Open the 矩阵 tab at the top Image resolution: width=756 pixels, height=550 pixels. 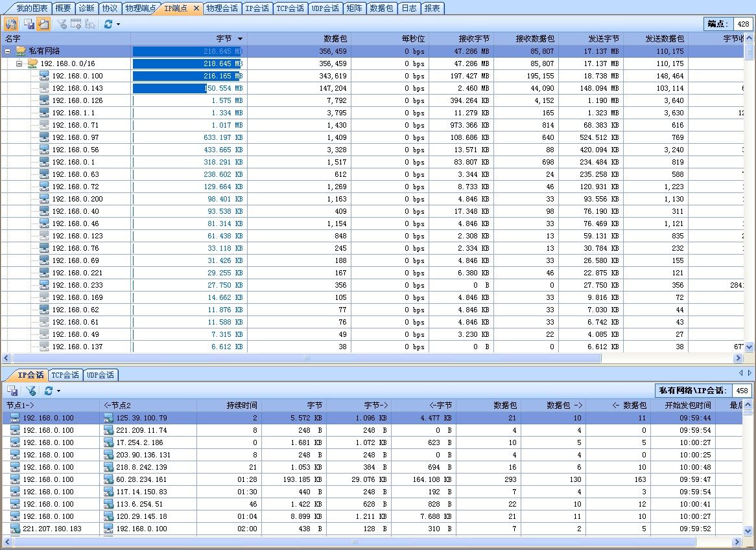point(354,8)
